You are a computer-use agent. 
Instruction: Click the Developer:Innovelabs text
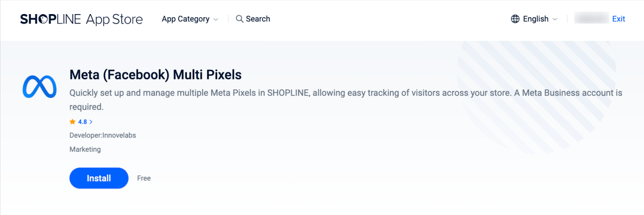(103, 135)
